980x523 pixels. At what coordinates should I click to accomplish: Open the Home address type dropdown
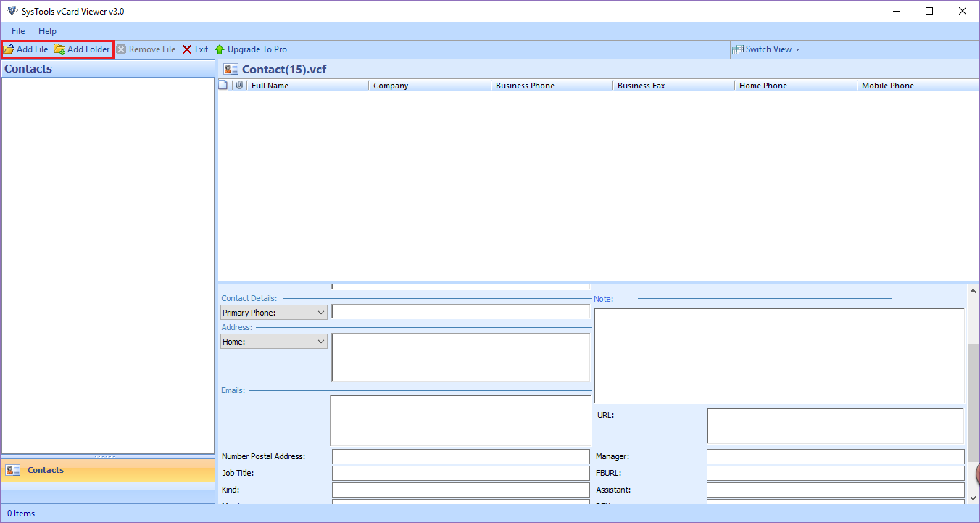click(321, 341)
